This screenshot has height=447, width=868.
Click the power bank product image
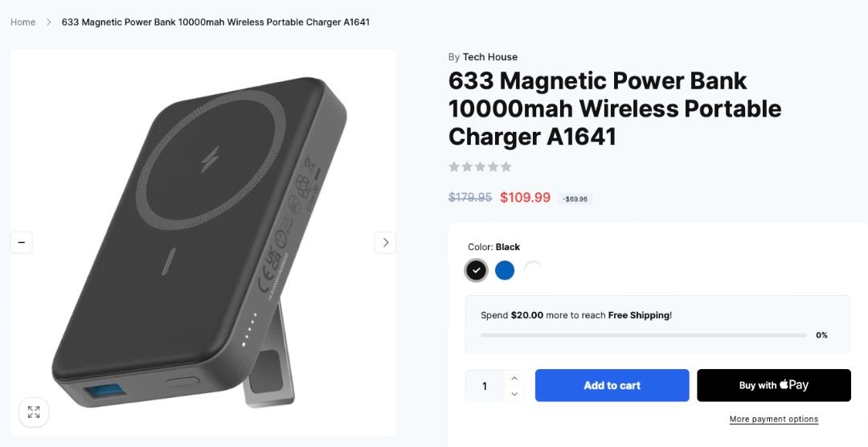pyautogui.click(x=203, y=242)
